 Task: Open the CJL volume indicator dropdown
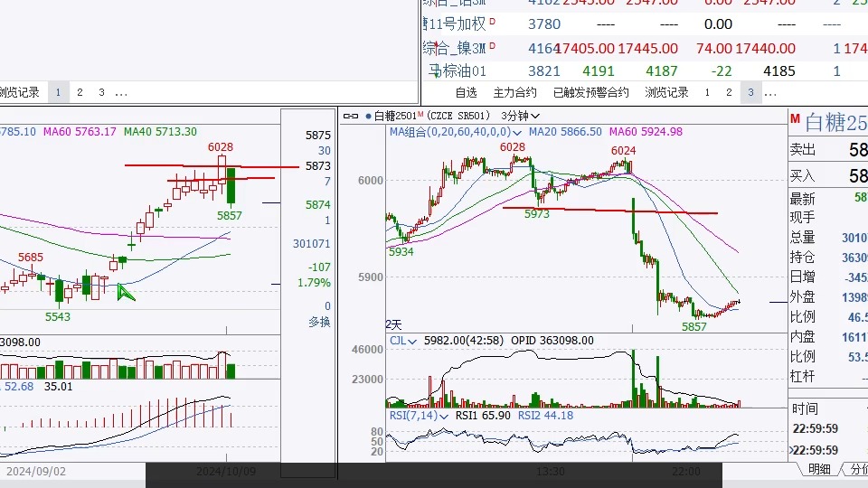(x=413, y=341)
